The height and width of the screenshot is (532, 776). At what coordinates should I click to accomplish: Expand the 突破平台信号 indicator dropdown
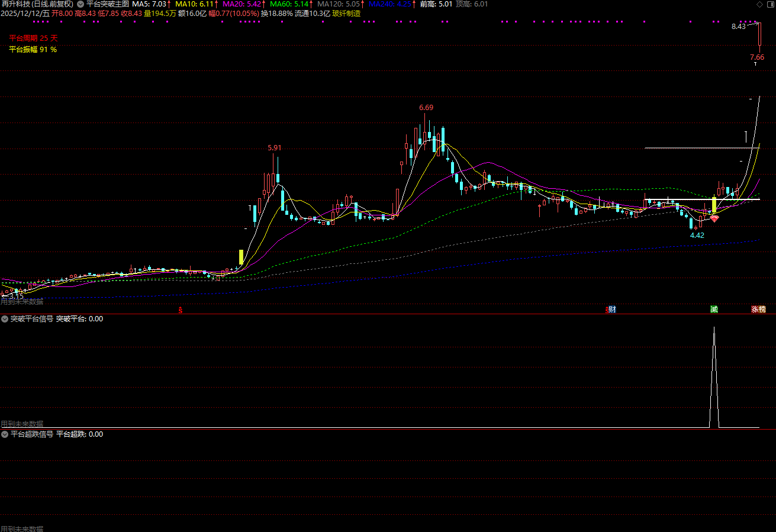[5, 319]
